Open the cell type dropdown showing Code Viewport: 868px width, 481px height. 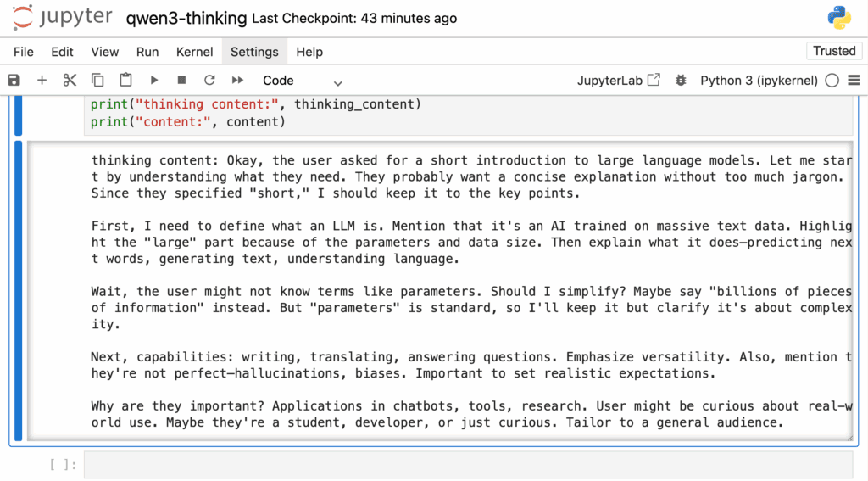click(x=302, y=81)
